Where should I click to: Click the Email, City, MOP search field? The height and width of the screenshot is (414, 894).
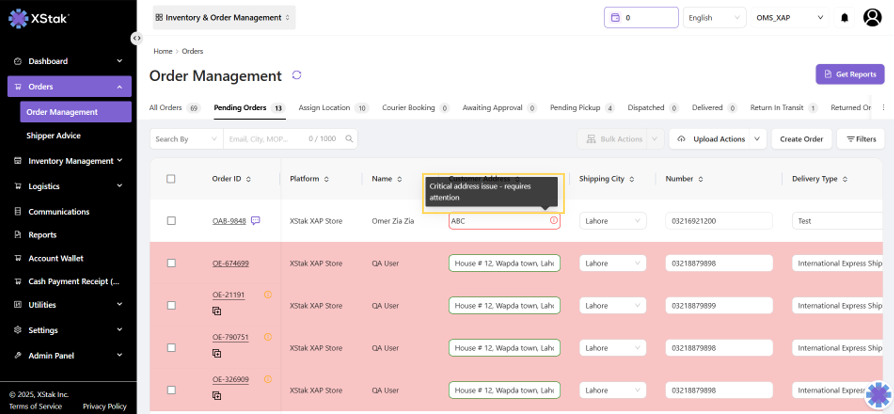click(x=265, y=139)
